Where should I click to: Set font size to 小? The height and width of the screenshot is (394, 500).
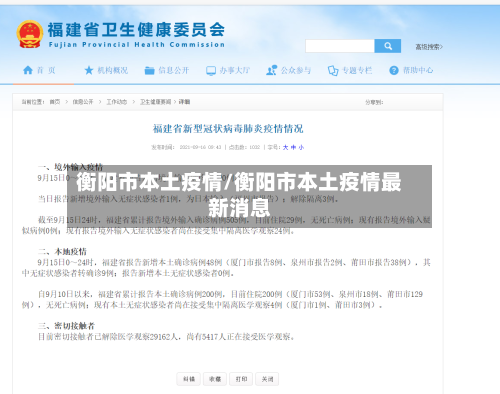pos(301,147)
